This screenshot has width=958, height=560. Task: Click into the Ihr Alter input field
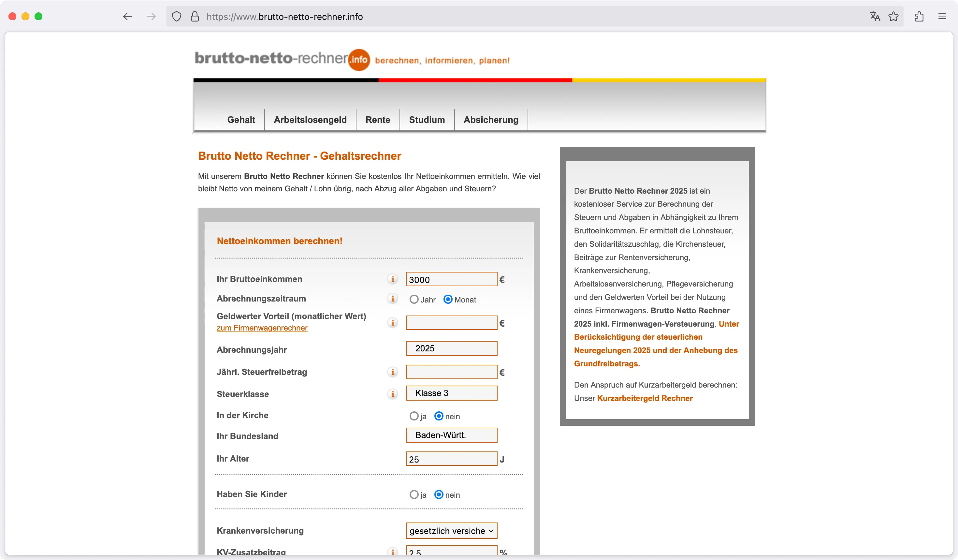[x=451, y=459]
